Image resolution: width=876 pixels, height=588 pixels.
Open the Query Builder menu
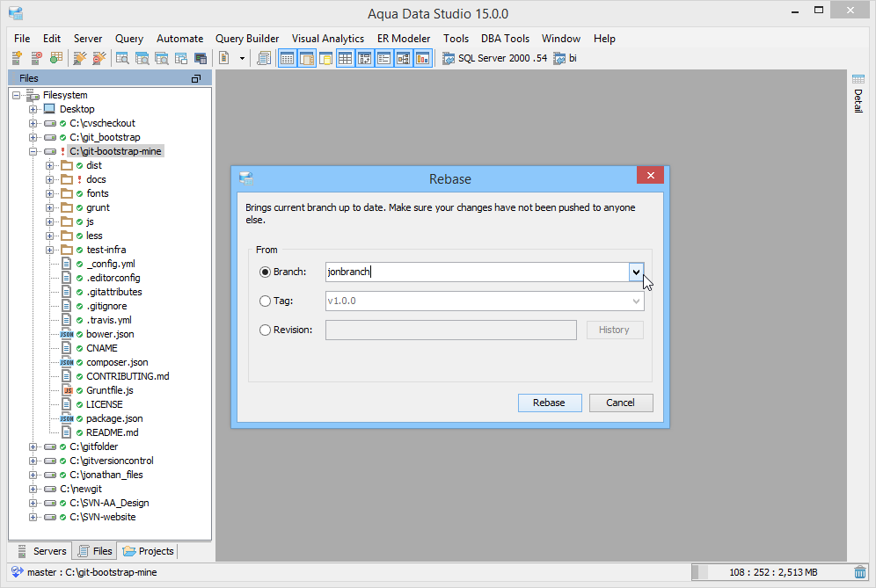(x=247, y=39)
